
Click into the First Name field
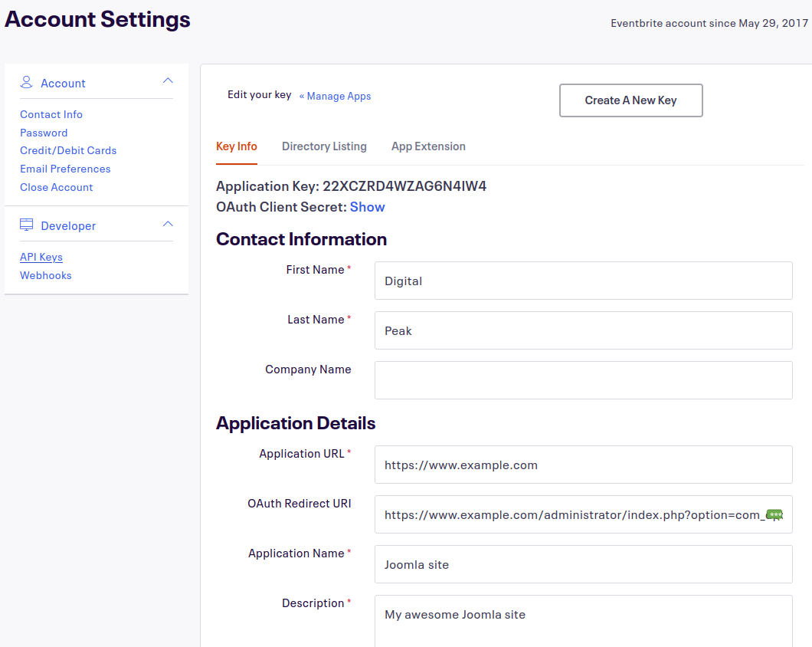click(x=583, y=281)
